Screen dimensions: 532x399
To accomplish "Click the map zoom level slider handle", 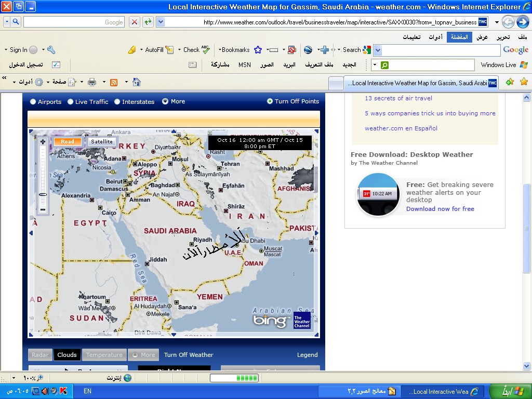I will coord(43,195).
